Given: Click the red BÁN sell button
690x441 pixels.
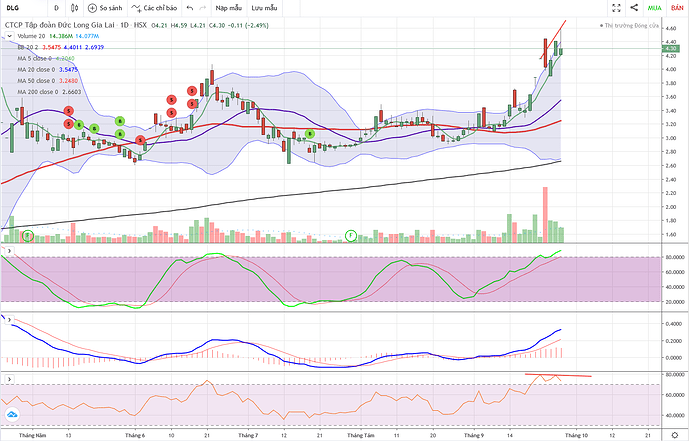Looking at the screenshot, I should tap(677, 8).
